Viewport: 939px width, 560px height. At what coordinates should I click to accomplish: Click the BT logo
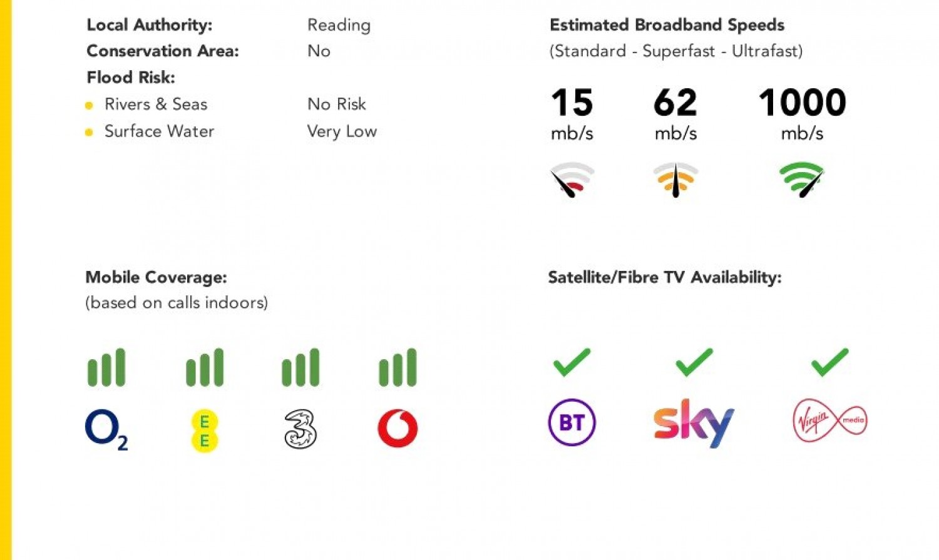[572, 422]
